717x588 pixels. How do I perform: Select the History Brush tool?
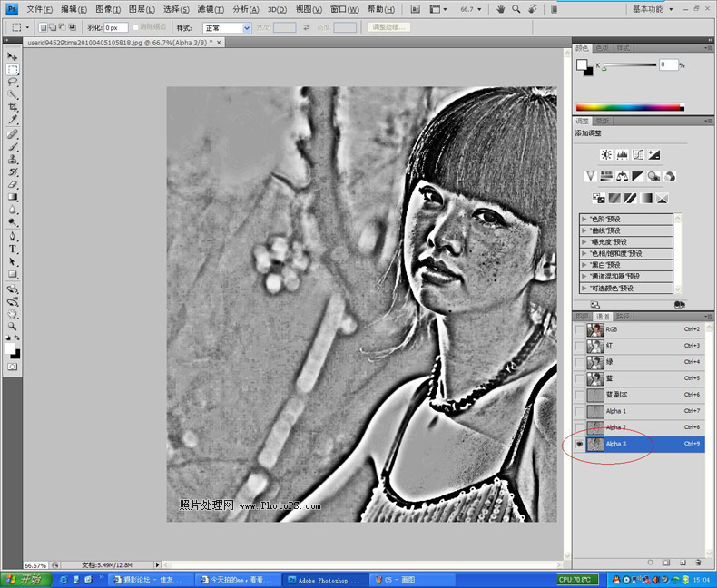pos(13,171)
